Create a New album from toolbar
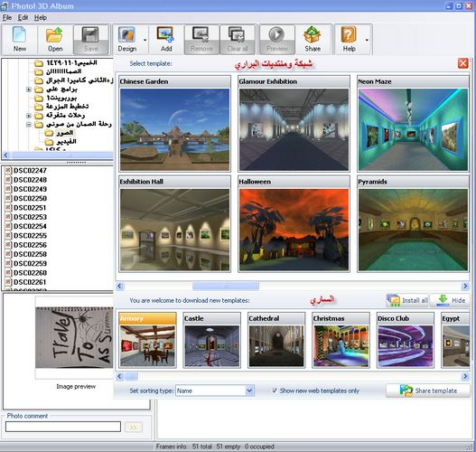This screenshot has height=452, width=476. 20,40
